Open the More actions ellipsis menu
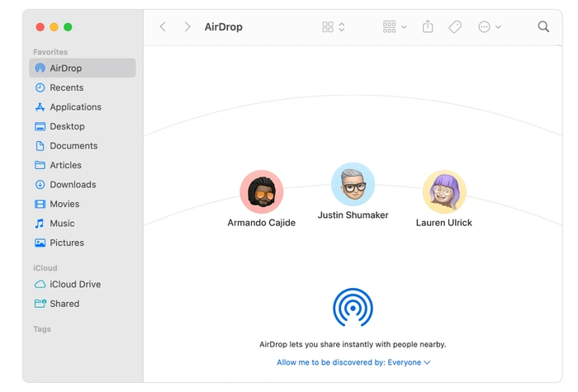Image resolution: width=578 pixels, height=392 pixels. (x=489, y=26)
